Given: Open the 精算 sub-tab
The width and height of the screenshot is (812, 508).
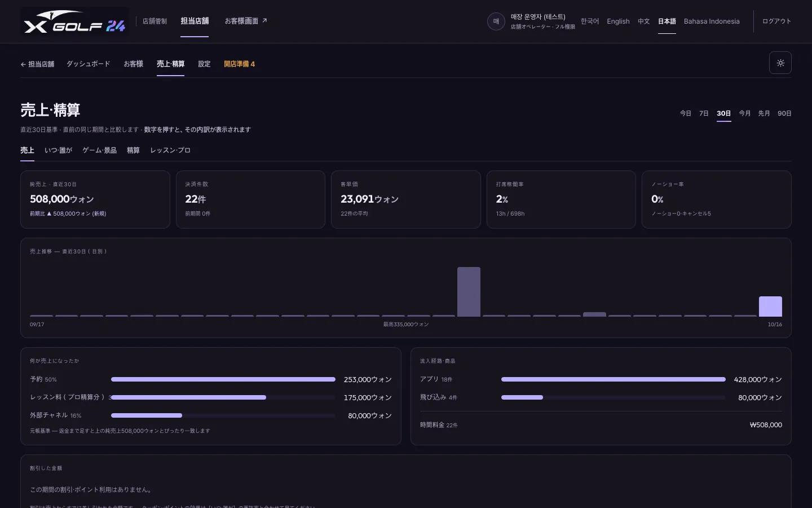Looking at the screenshot, I should click(133, 151).
